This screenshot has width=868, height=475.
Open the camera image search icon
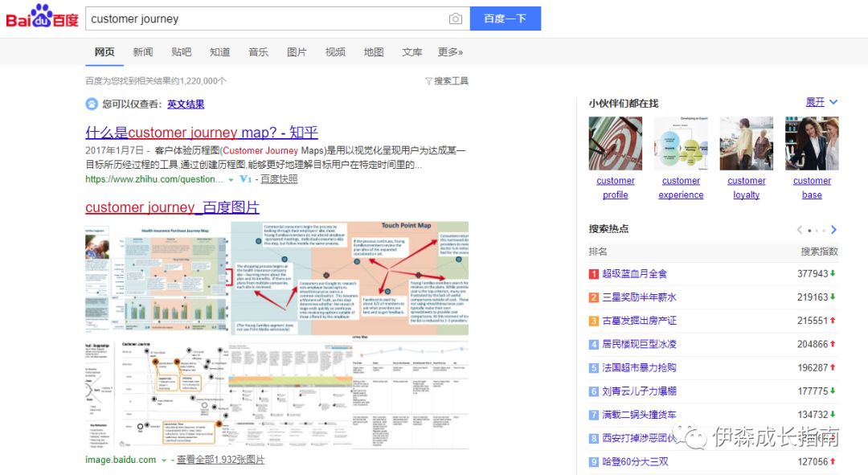[455, 18]
